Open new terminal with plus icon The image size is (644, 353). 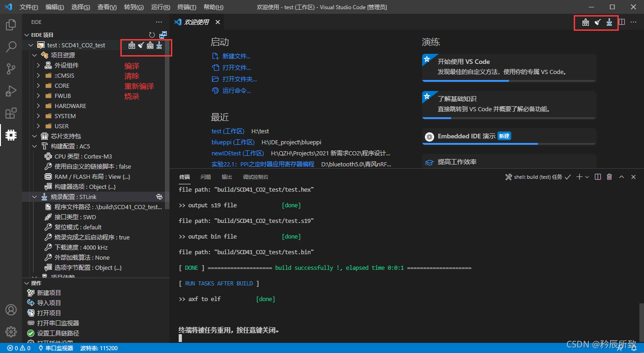click(x=579, y=177)
